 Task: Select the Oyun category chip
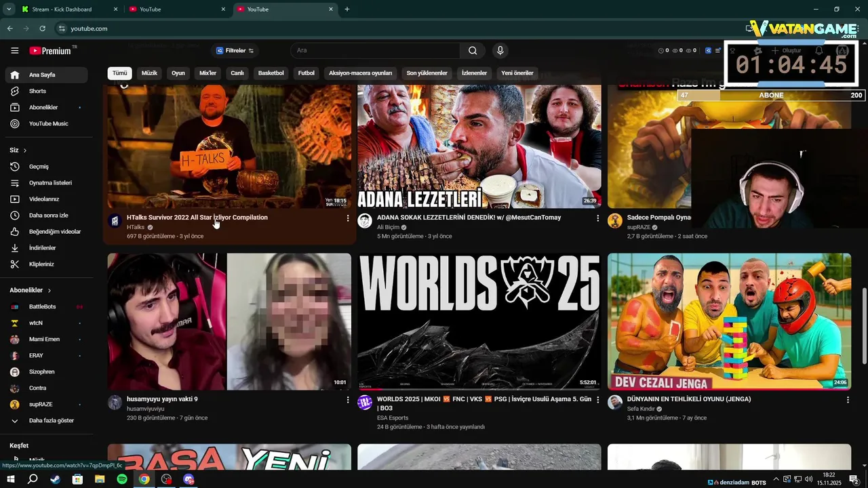pos(178,73)
